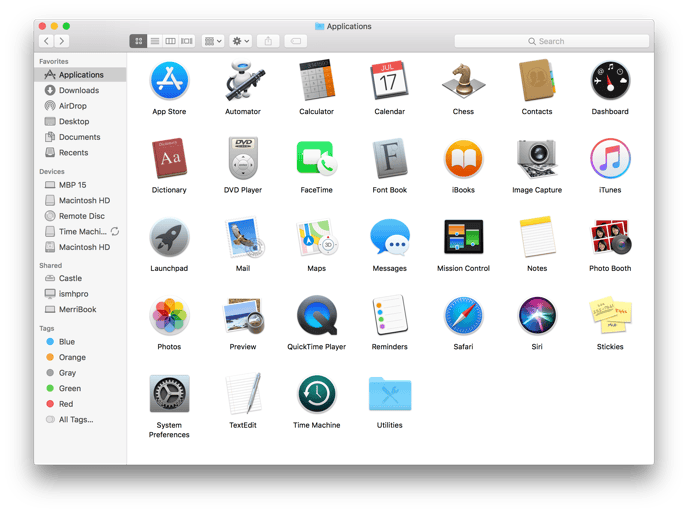Select the Automator robot icon
The width and height of the screenshot is (688, 513).
(243, 81)
